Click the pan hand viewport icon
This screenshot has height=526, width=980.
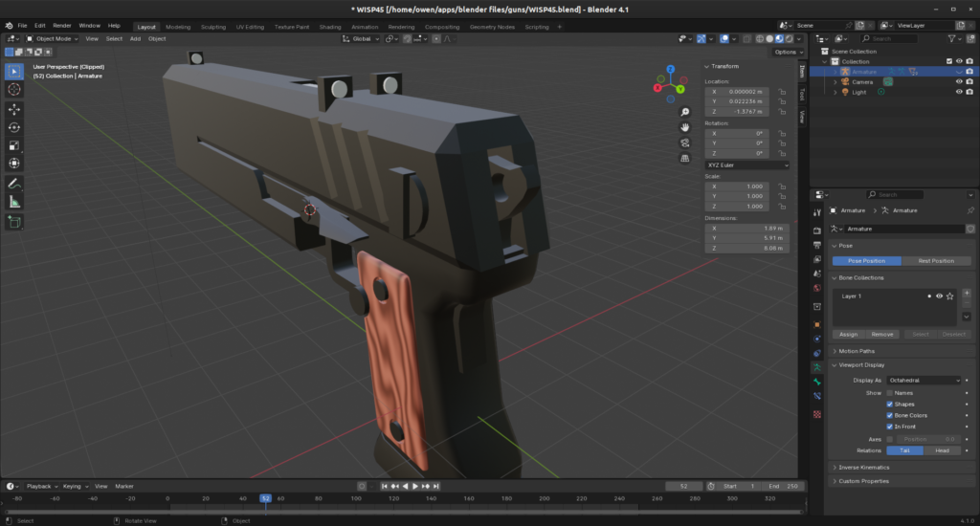[685, 127]
